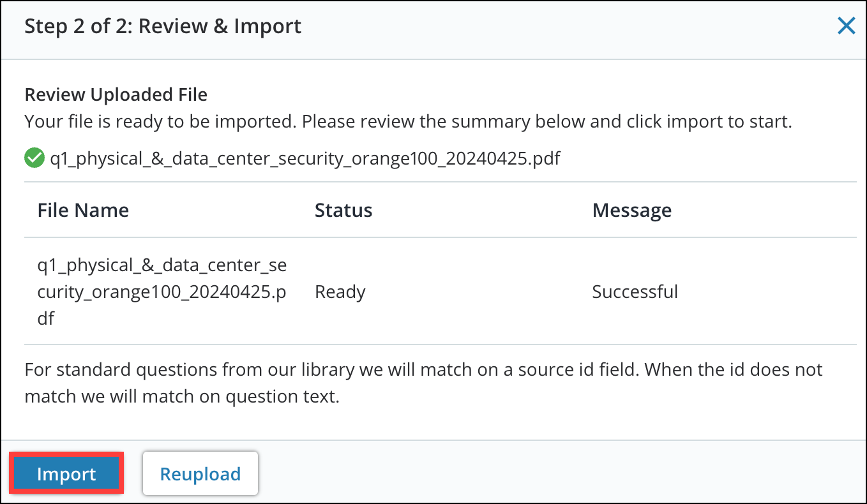Screen dimensions: 867x504
Task: Click the Step 2 of 2 dialog title
Action: pyautogui.click(x=163, y=26)
